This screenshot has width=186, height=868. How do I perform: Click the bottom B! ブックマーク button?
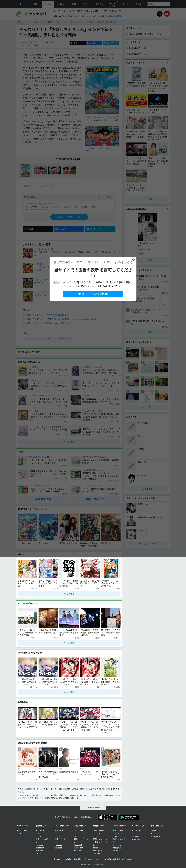pos(100,229)
